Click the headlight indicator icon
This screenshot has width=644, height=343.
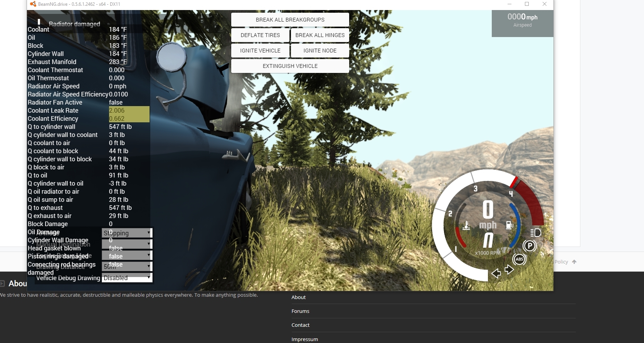(536, 233)
